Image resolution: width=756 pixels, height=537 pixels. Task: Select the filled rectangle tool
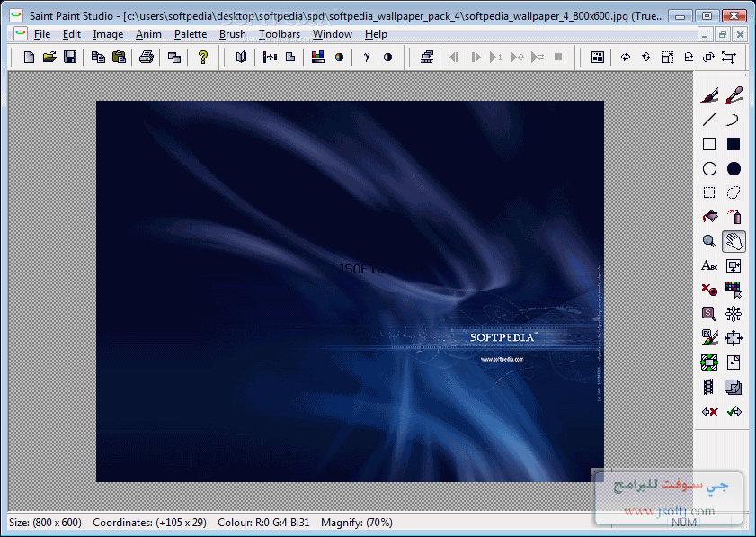tap(734, 144)
